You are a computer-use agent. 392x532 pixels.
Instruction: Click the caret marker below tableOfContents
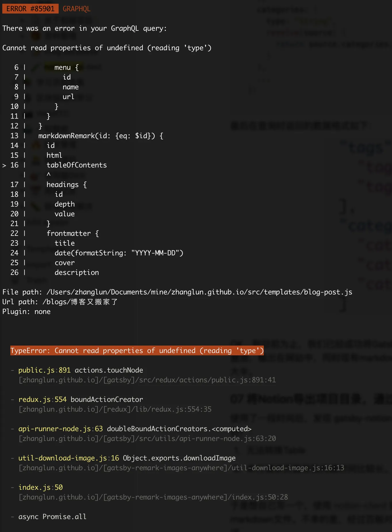coord(49,174)
